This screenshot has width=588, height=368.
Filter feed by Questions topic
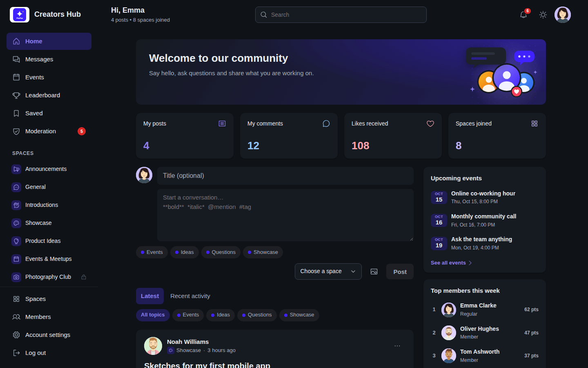click(x=257, y=315)
